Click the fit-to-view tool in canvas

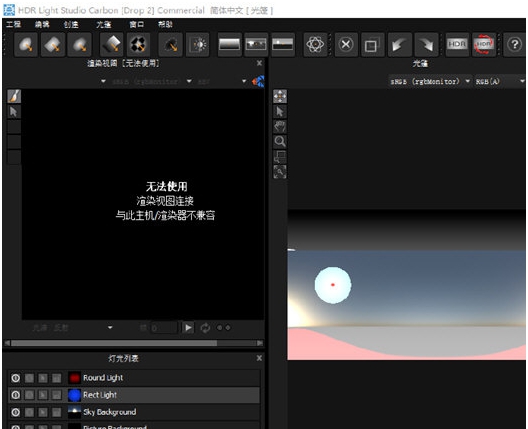[x=280, y=172]
